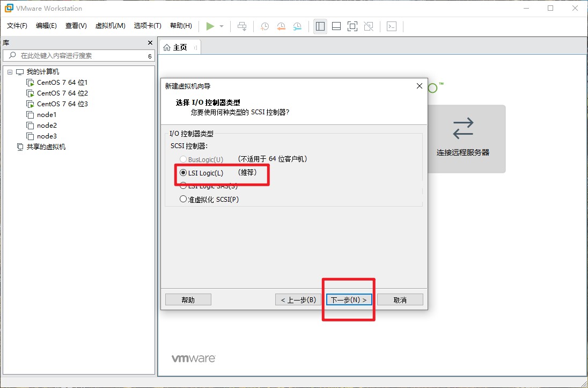588x388 pixels.
Task: Select node3 in the library tree
Action: click(x=47, y=136)
